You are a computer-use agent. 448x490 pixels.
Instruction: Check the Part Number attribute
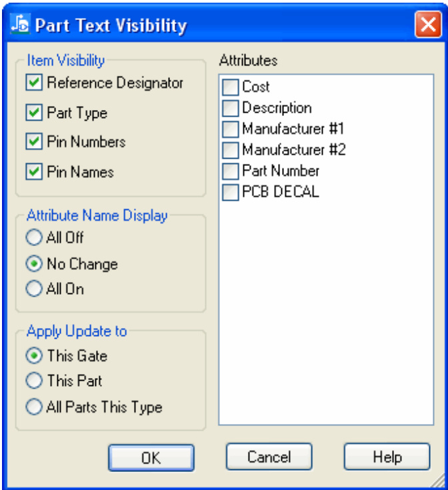coord(231,171)
